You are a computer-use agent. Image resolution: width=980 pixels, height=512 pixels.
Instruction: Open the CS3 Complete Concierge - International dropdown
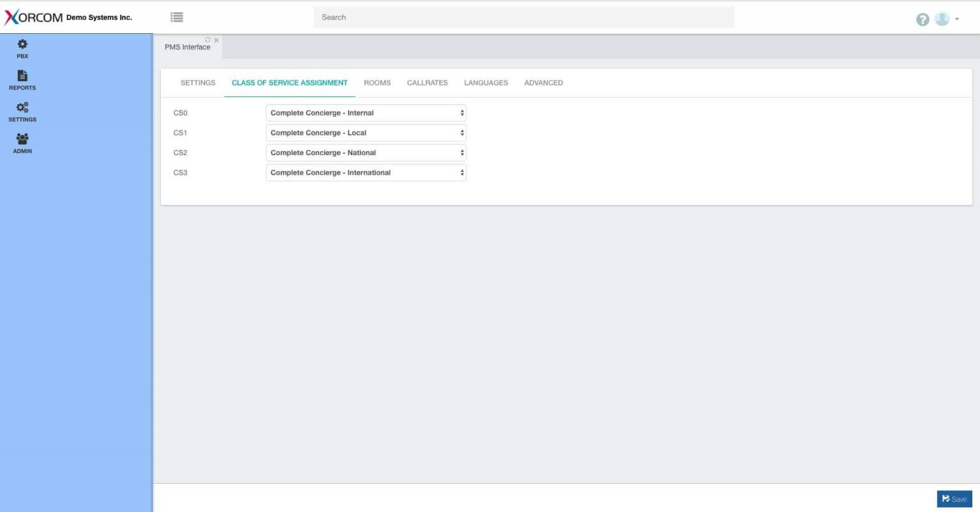point(366,172)
